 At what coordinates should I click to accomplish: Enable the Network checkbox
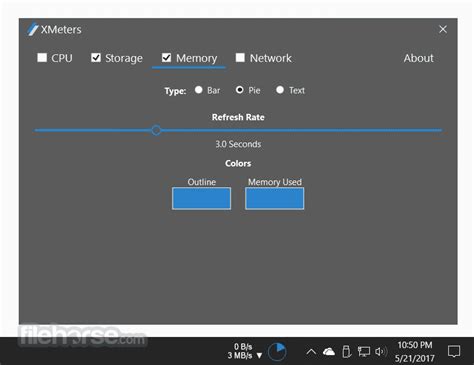[x=240, y=58]
